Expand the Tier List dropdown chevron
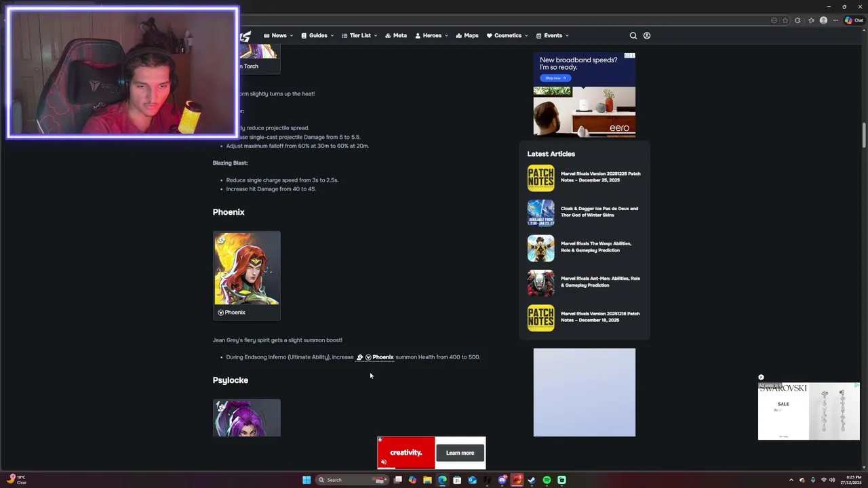Image resolution: width=868 pixels, height=488 pixels. [x=376, y=36]
